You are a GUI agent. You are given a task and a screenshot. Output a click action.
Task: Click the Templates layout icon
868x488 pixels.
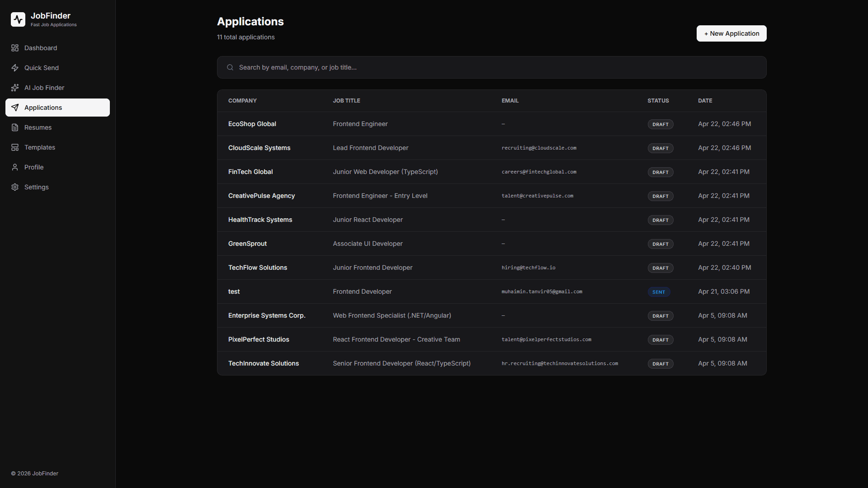pyautogui.click(x=15, y=147)
